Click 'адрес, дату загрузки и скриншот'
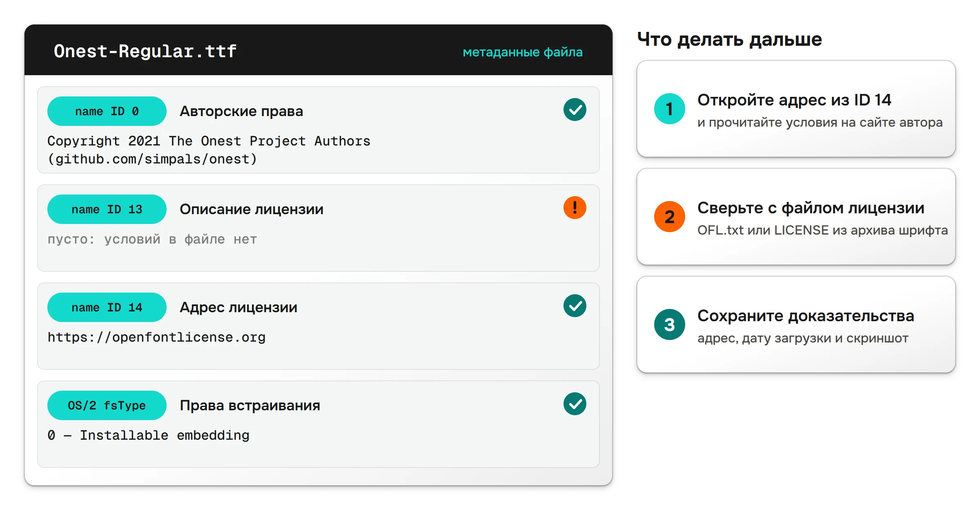The height and width of the screenshot is (510, 980). [x=803, y=338]
